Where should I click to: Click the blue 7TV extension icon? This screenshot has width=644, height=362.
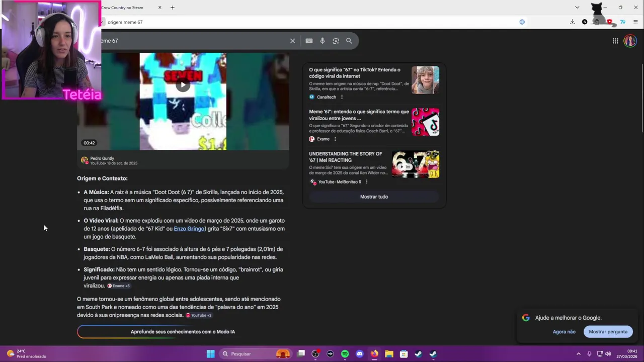tap(622, 22)
